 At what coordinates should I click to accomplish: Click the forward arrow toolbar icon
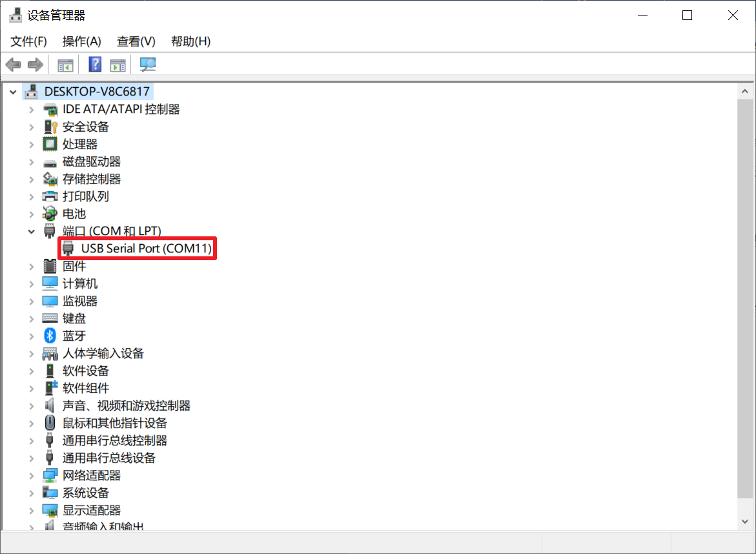(36, 65)
